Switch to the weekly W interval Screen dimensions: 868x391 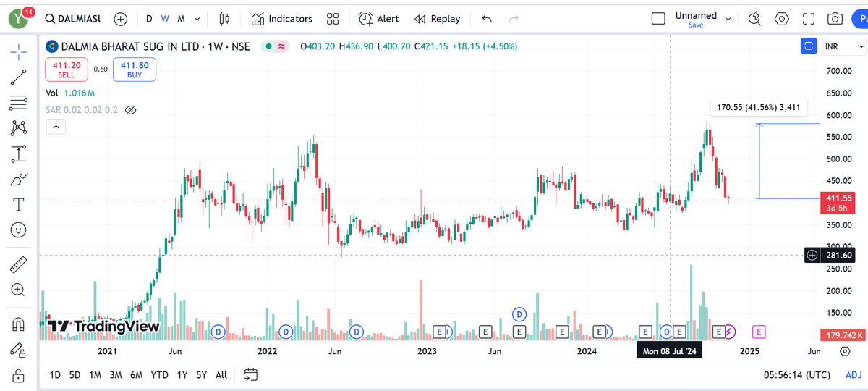(x=165, y=19)
